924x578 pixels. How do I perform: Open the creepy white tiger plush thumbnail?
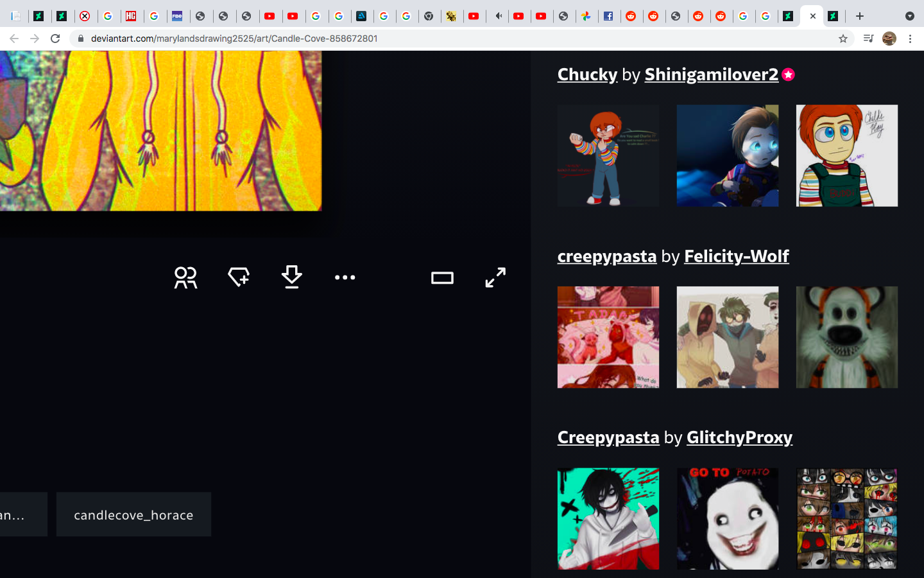tap(847, 337)
